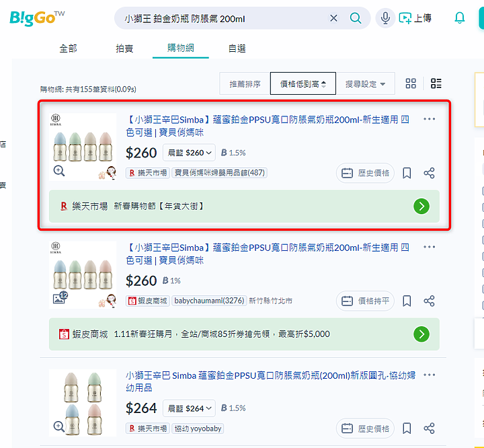Switch to list view layout icon
This screenshot has height=448, width=484.
tap(436, 83)
